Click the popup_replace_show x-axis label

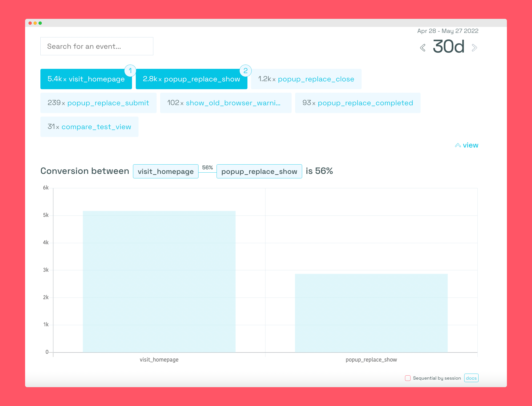[x=371, y=360]
